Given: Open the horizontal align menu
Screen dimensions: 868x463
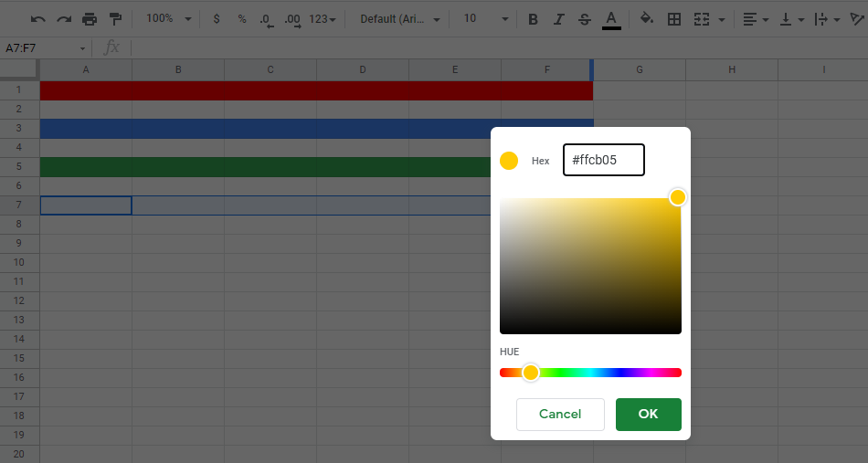Looking at the screenshot, I should point(755,19).
